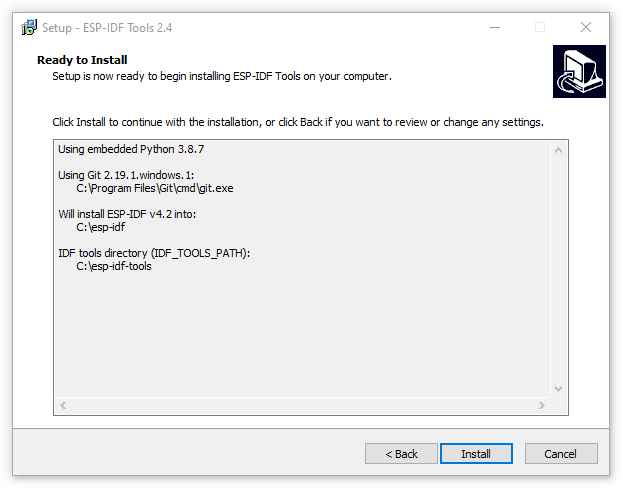Click the wizard computer image at top right
Viewport: 624px width, 490px height.
click(579, 71)
